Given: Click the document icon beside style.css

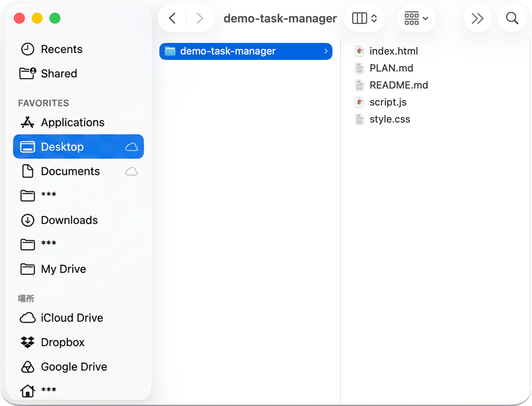Looking at the screenshot, I should (x=360, y=119).
